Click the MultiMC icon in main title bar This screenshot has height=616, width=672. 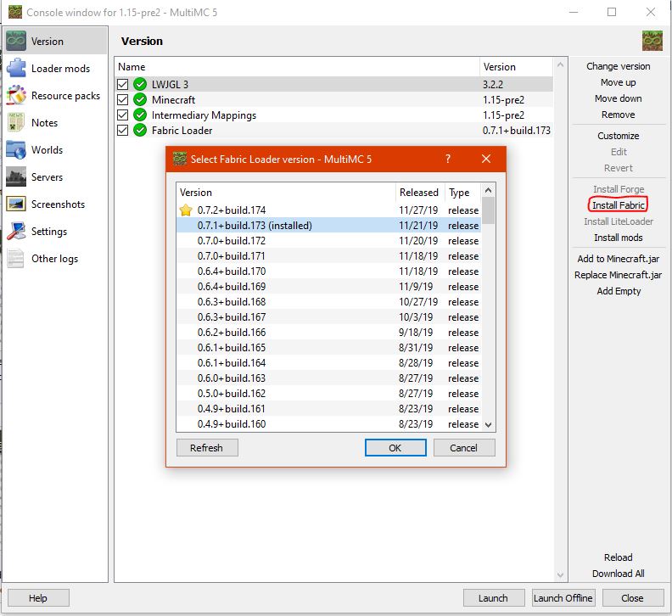15,12
